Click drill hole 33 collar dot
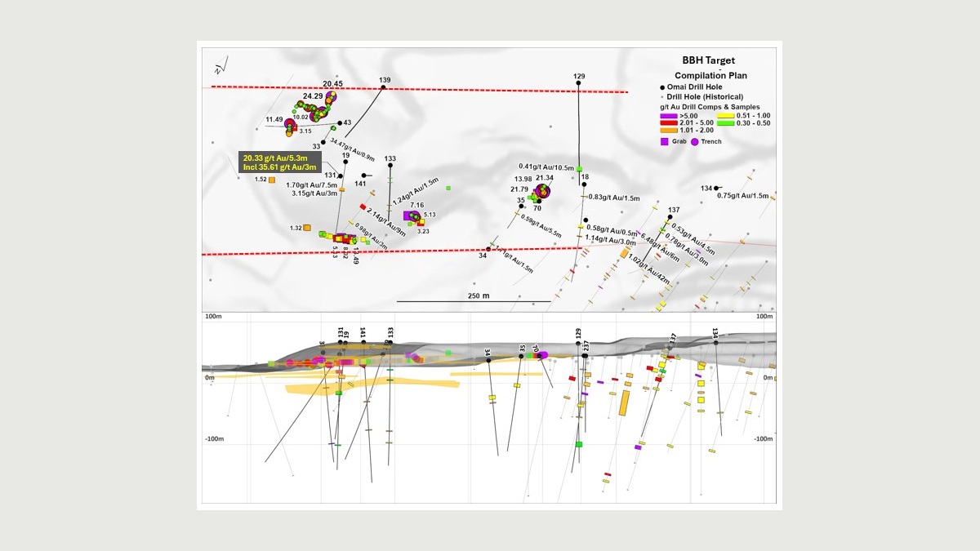980x551 pixels. [x=323, y=142]
